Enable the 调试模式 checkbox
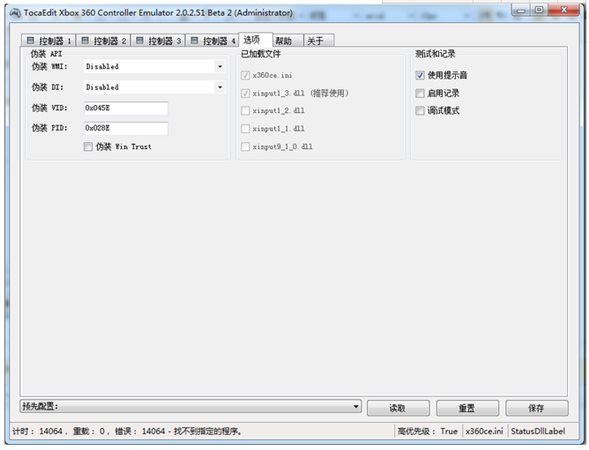 pos(420,111)
